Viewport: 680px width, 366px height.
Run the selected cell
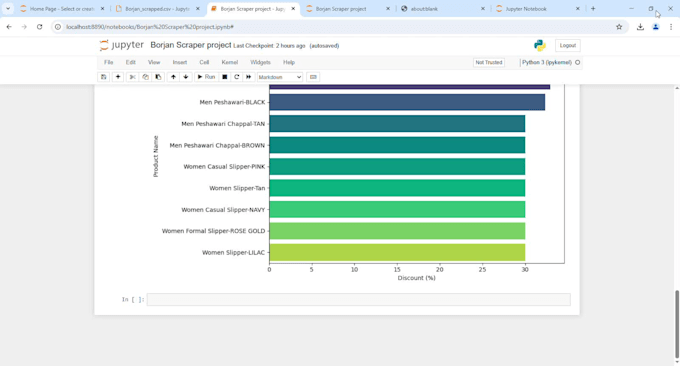(206, 77)
